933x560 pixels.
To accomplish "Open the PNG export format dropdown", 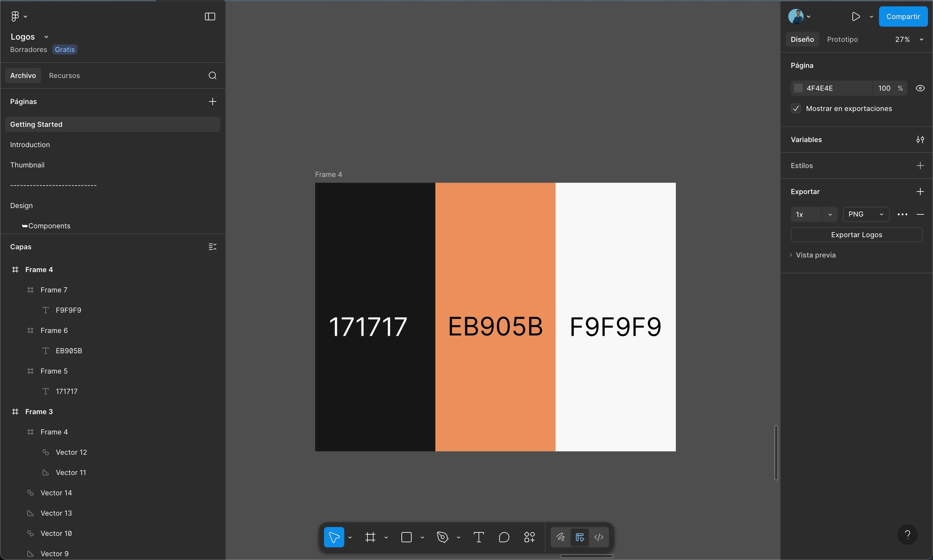I will pos(865,214).
